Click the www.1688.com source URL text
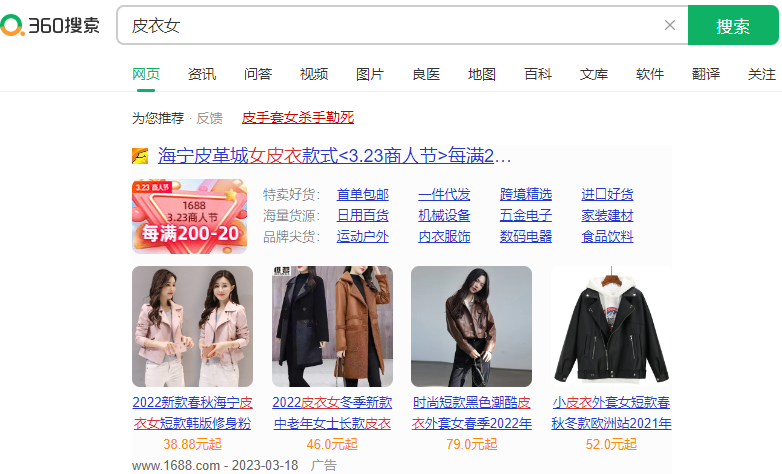The image size is (782, 474). [x=176, y=466]
